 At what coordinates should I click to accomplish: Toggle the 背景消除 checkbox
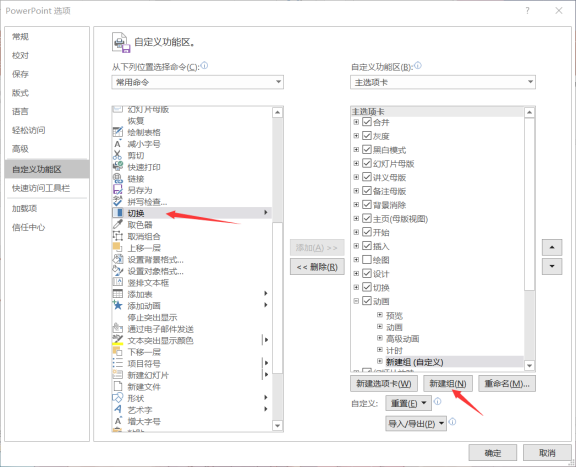point(367,205)
